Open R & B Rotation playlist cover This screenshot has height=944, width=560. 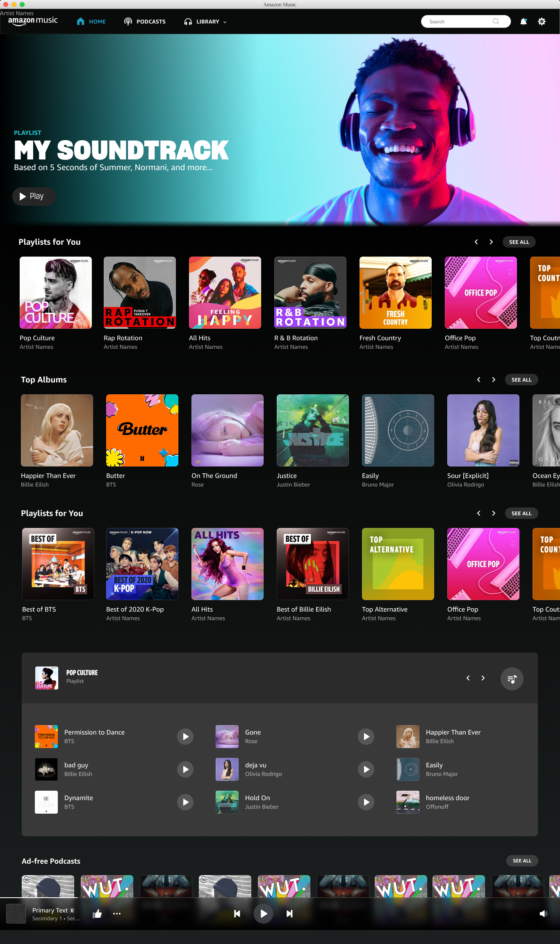310,293
